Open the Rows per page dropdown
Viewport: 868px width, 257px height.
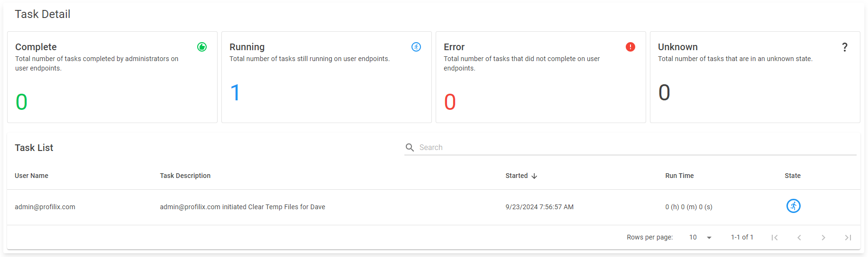coord(700,238)
